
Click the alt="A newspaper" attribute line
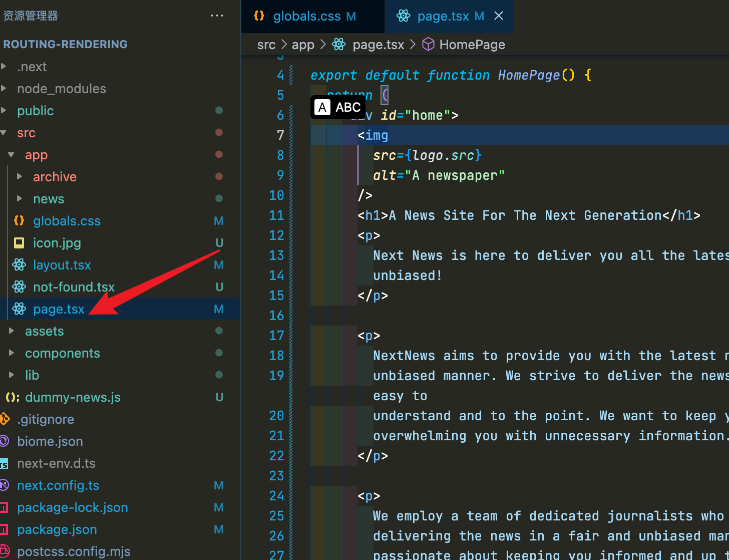coord(439,175)
